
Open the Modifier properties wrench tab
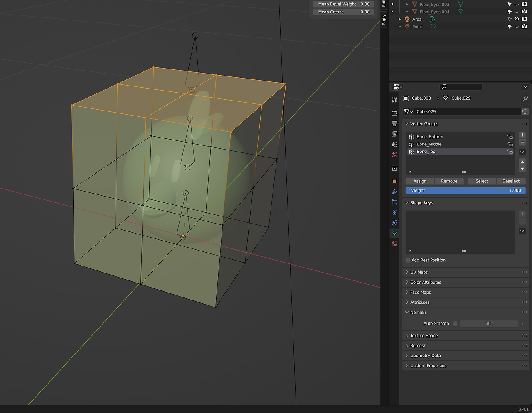coord(394,192)
